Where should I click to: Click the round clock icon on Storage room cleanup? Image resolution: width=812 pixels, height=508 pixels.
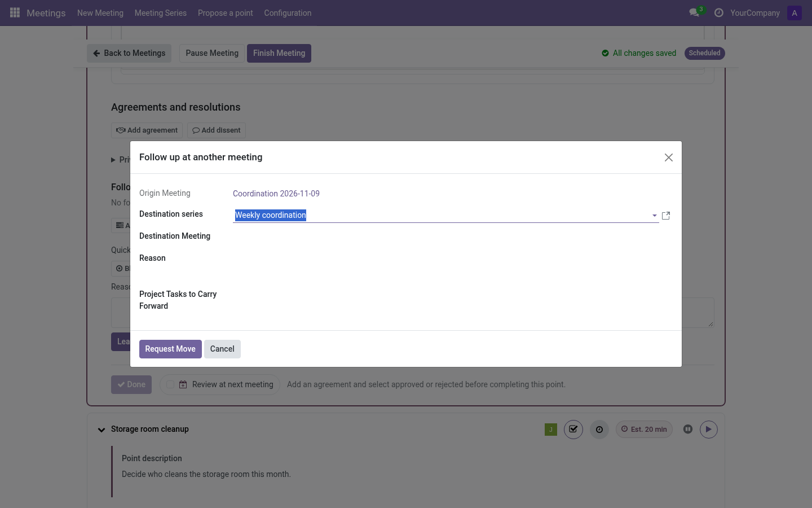(x=599, y=430)
